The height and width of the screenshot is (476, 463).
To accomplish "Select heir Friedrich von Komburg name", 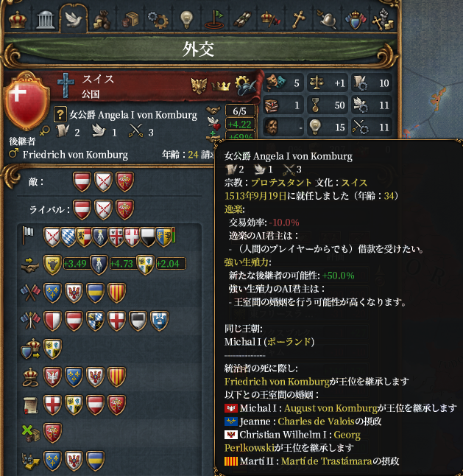I will click(x=75, y=155).
